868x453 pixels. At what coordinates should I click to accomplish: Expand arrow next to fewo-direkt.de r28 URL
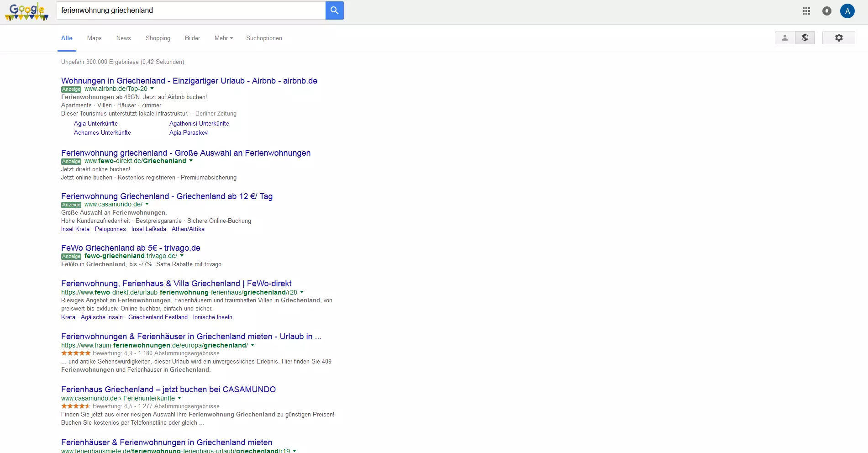[x=302, y=292]
